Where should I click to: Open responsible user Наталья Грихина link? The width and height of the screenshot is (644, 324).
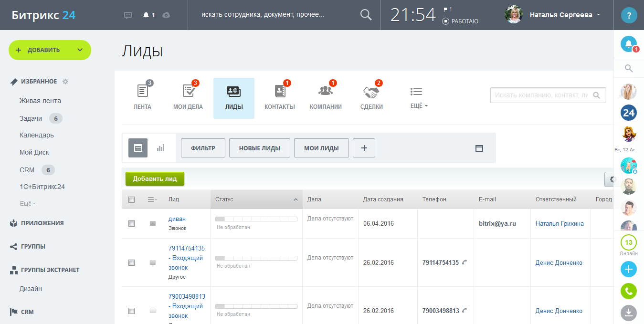click(x=560, y=223)
